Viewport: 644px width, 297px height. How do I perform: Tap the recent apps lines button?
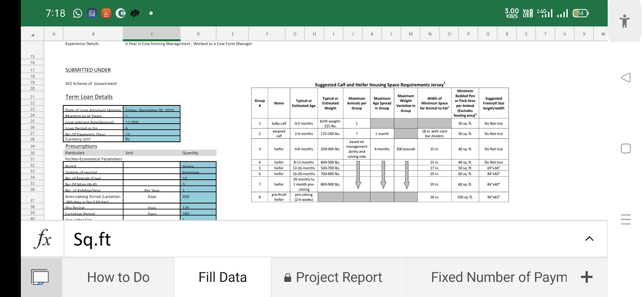[626, 219]
